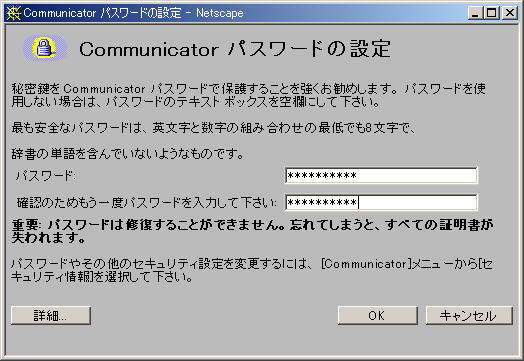Click the yellow padlock security icon
This screenshot has width=524, height=361.
pyautogui.click(x=44, y=48)
